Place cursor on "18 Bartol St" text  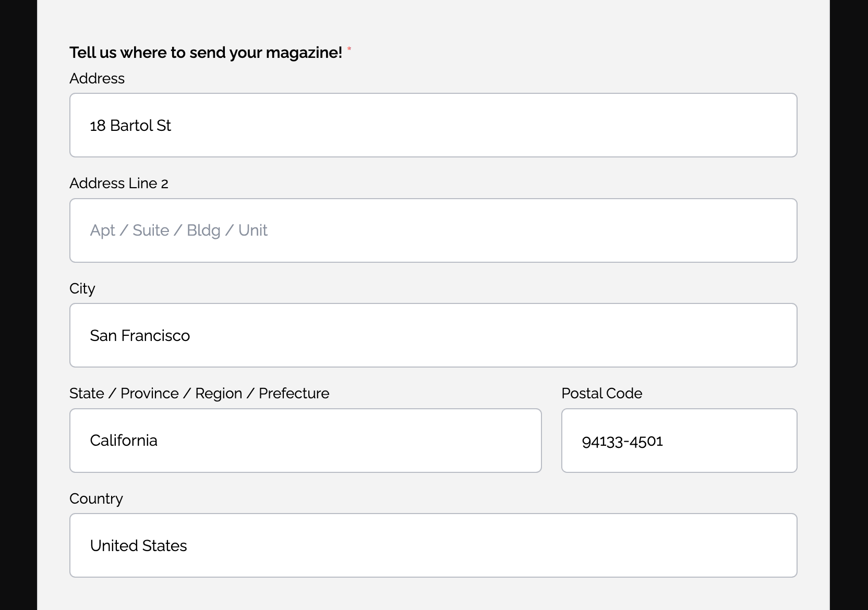130,126
